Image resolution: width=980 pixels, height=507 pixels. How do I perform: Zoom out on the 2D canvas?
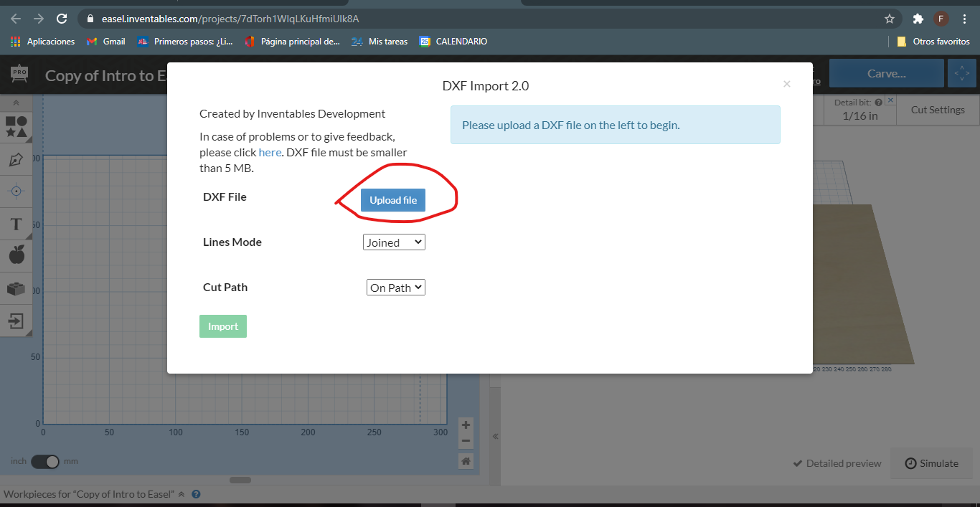tap(466, 440)
